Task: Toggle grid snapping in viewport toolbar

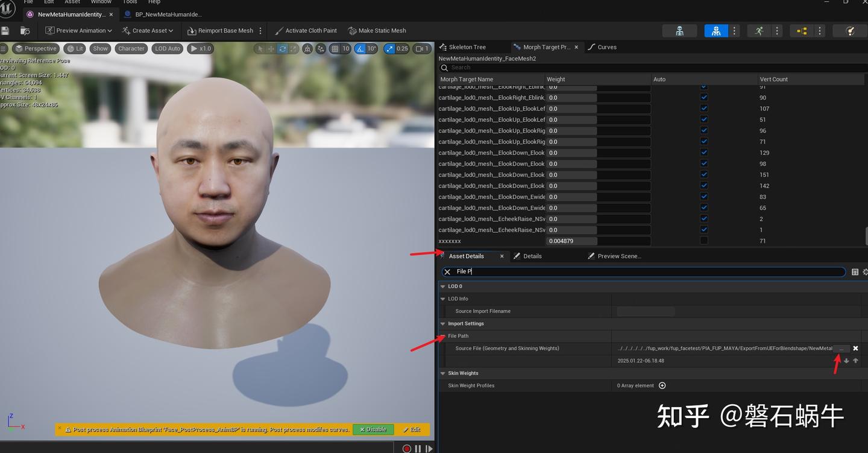Action: tap(335, 49)
